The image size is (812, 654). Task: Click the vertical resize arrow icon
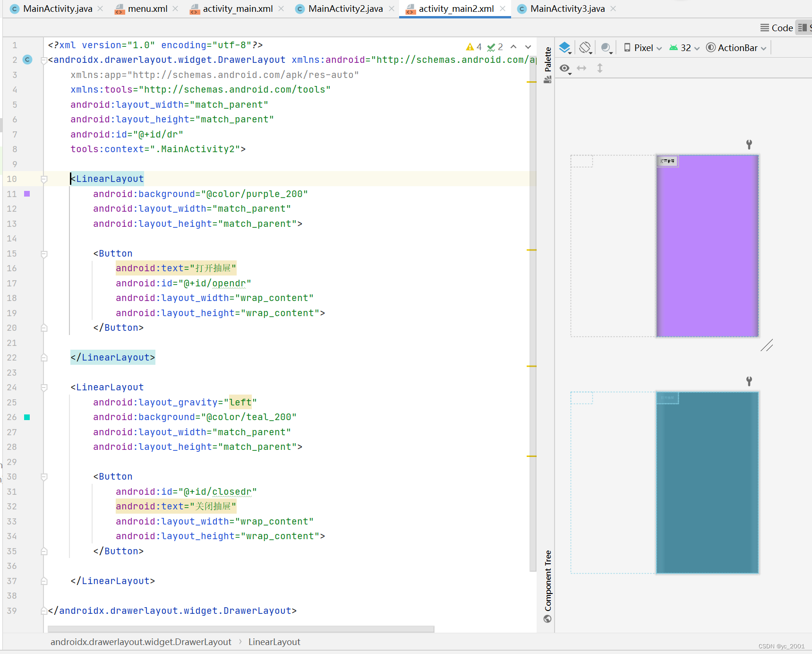coord(599,68)
